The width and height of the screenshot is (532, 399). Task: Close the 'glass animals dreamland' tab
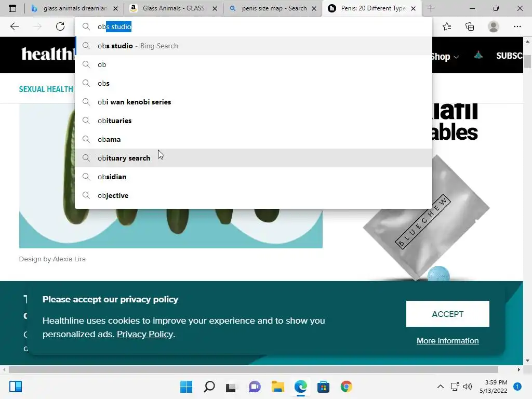coord(115,8)
